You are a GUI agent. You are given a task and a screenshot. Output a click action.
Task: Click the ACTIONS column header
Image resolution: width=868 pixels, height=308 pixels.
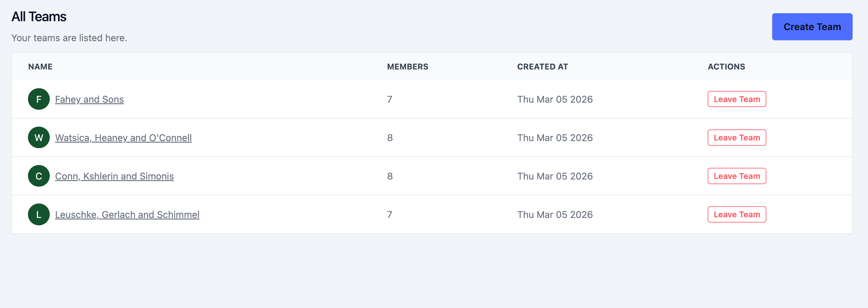coord(726,66)
